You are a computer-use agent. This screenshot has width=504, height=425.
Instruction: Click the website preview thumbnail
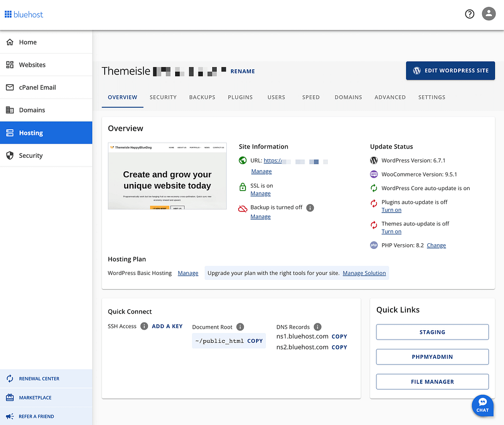pyautogui.click(x=167, y=176)
